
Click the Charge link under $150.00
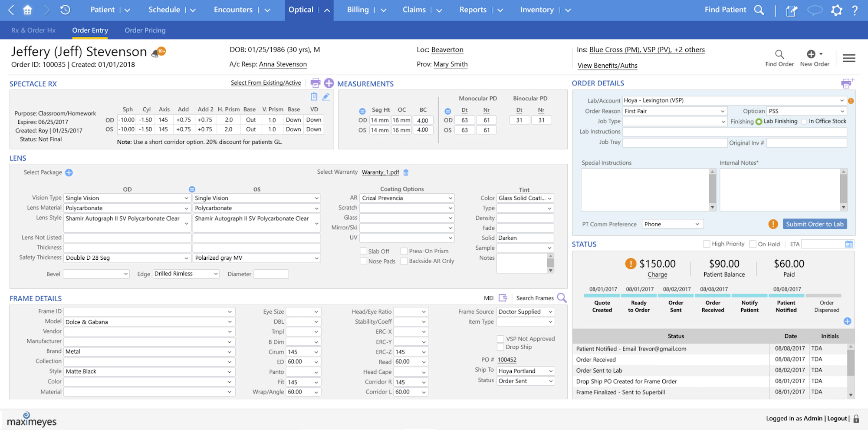pyautogui.click(x=657, y=275)
